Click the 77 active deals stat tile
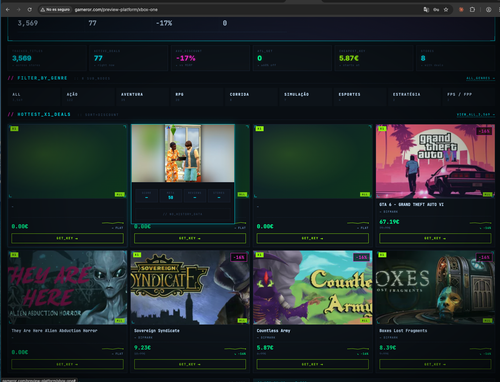This screenshot has width=500, height=382. click(x=129, y=58)
